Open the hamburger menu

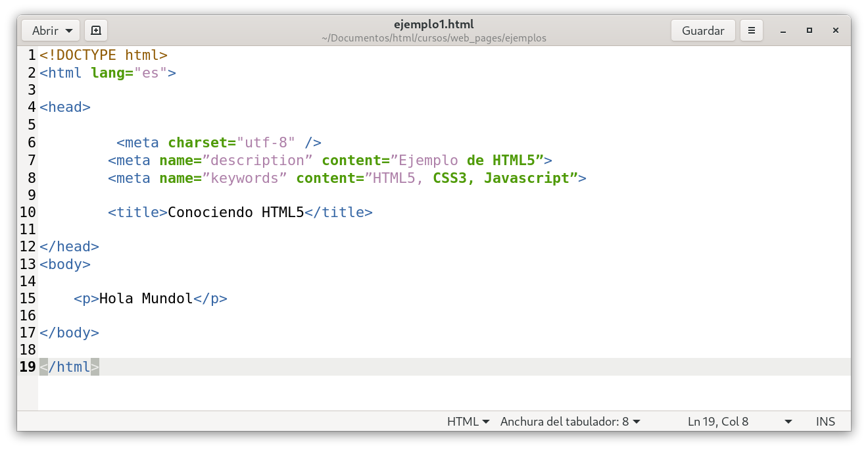click(752, 30)
